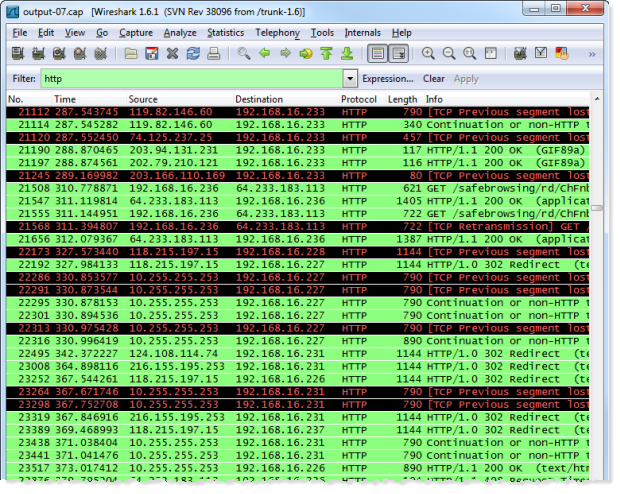
Task: Open the Analyze menu
Action: tap(180, 33)
